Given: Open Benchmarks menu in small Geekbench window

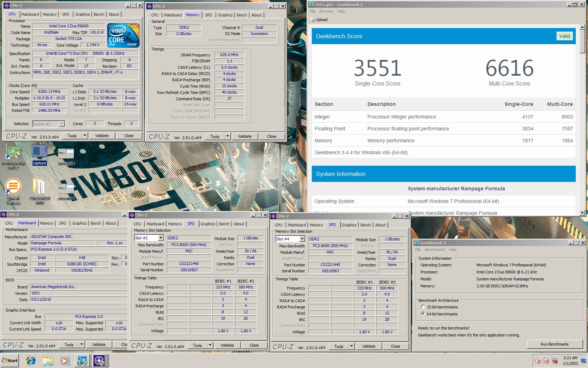Looking at the screenshot, I should click(x=435, y=250).
